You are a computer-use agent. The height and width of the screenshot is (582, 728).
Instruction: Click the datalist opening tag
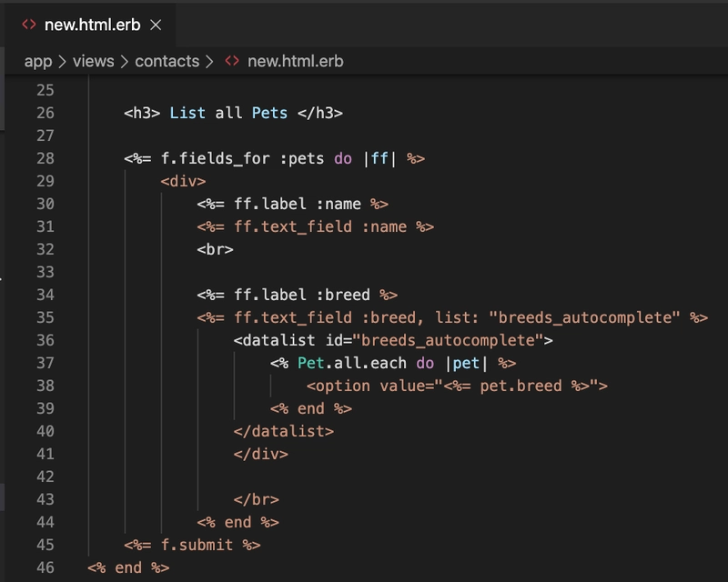coord(393,340)
